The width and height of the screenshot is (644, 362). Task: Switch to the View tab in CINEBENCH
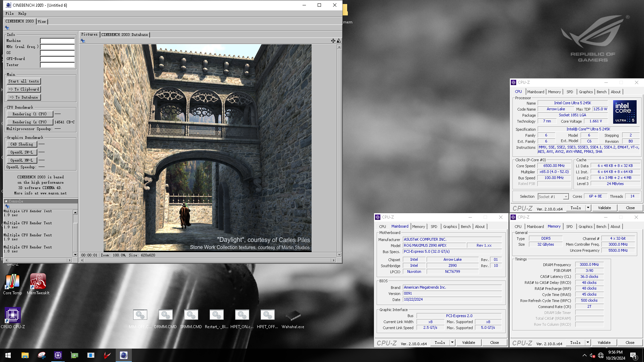tap(42, 21)
